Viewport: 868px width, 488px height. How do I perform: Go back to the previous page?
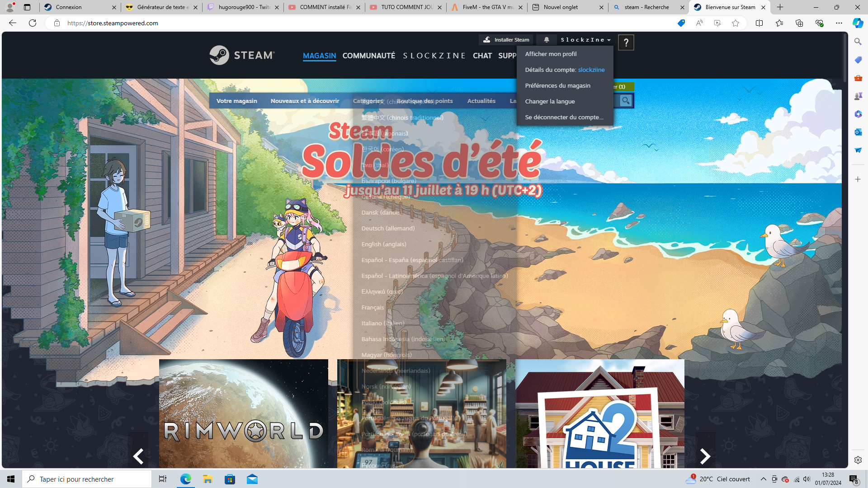click(12, 23)
